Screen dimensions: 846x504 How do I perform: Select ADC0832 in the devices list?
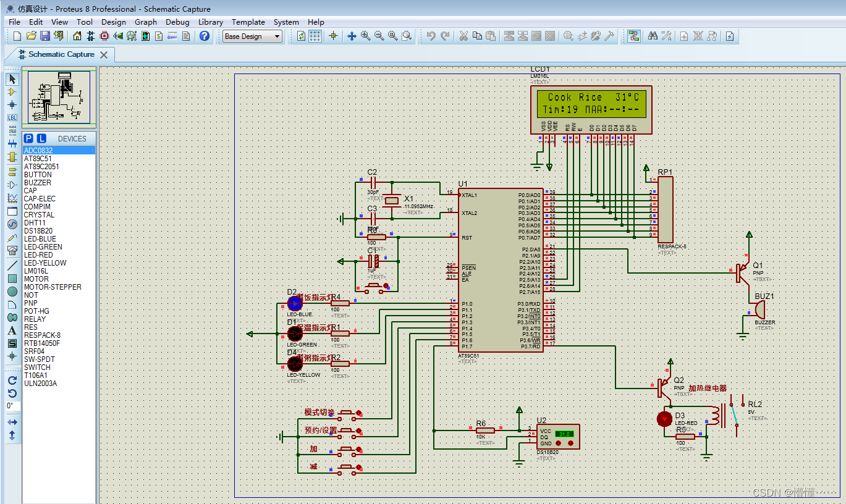tap(59, 150)
